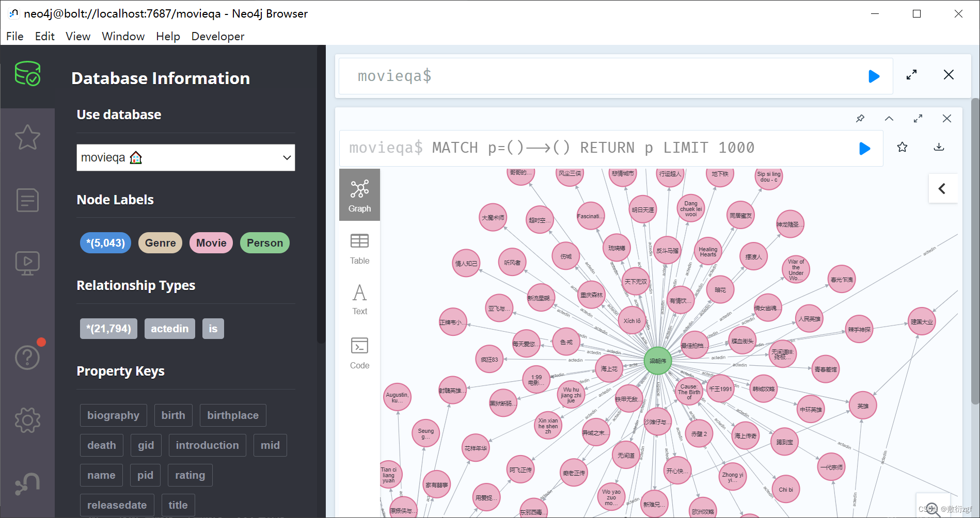Close the result frame
The height and width of the screenshot is (518, 980).
947,119
